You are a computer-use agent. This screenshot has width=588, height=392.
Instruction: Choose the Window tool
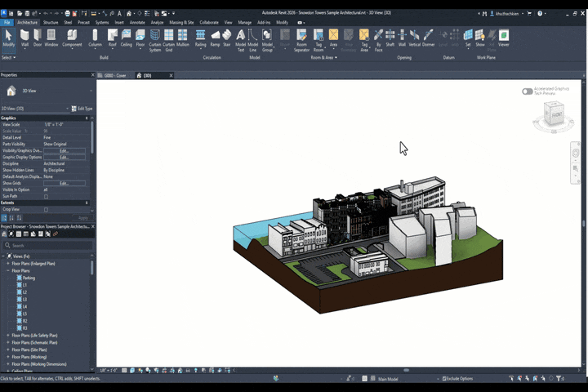(x=51, y=38)
